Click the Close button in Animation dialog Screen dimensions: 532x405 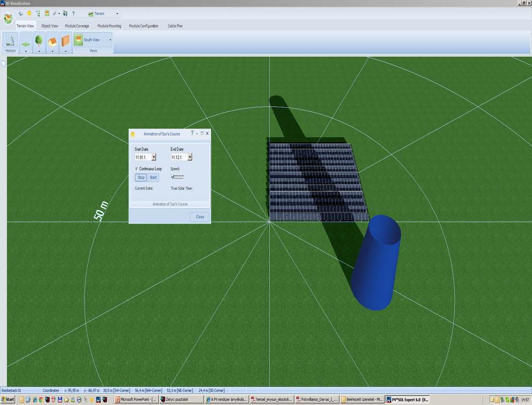pyautogui.click(x=200, y=217)
